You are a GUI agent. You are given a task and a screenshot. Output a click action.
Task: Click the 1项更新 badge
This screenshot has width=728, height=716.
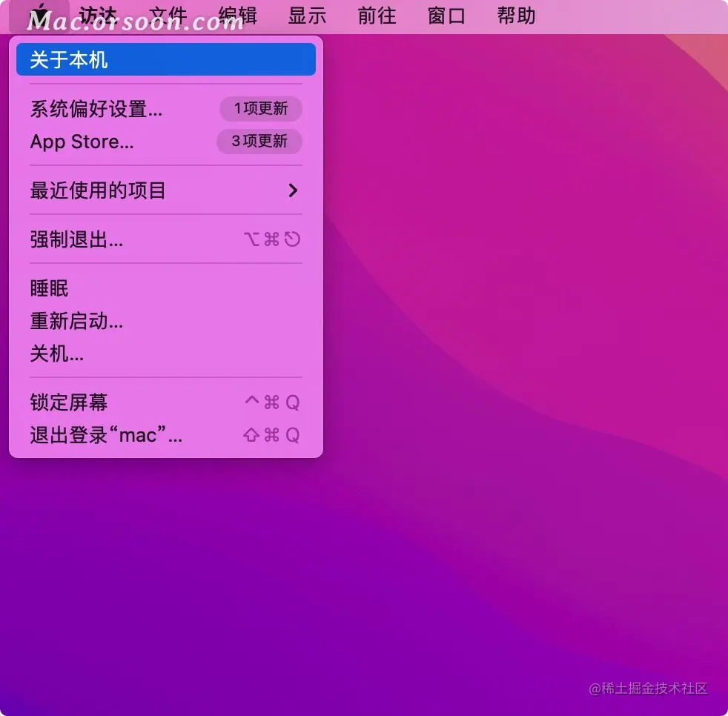(x=261, y=109)
